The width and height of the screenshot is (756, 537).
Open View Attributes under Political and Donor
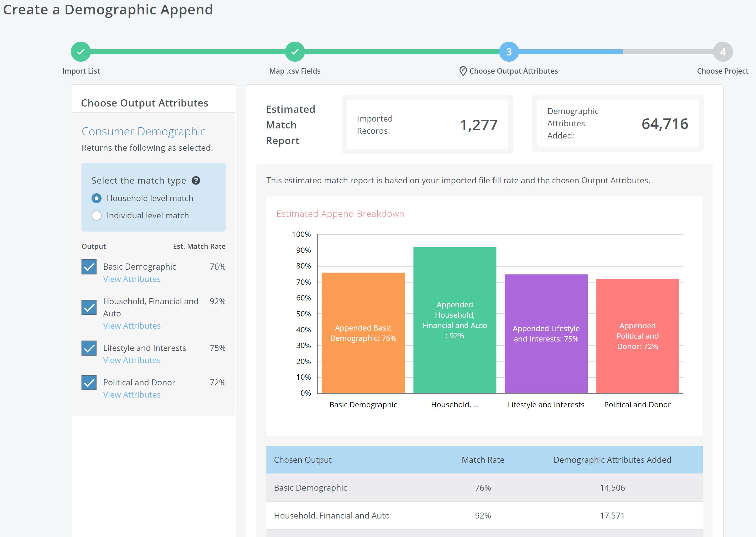click(x=132, y=394)
